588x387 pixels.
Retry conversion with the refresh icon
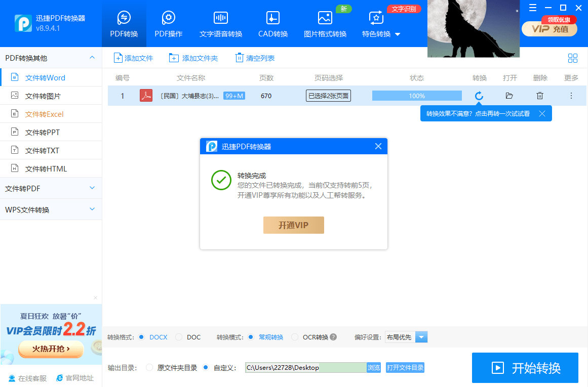pos(478,95)
